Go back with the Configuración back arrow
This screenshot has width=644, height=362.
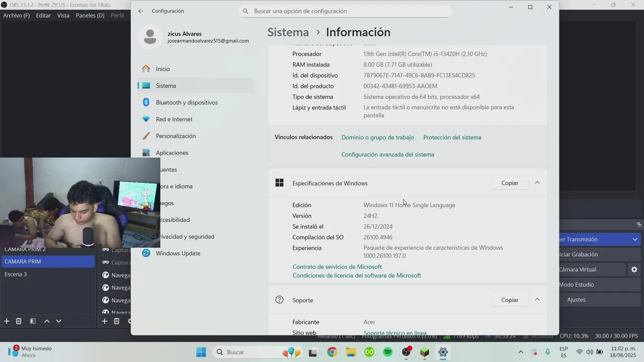point(141,11)
